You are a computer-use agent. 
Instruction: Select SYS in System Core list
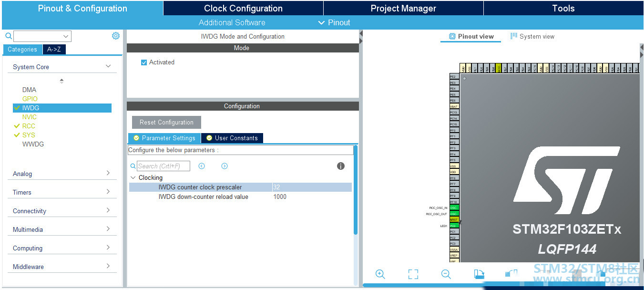(29, 135)
